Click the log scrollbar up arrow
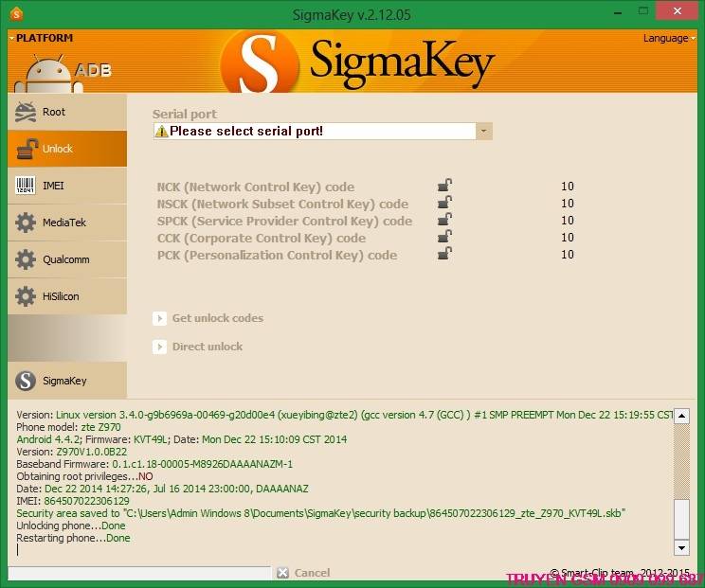This screenshot has height=588, width=705. coord(681,416)
